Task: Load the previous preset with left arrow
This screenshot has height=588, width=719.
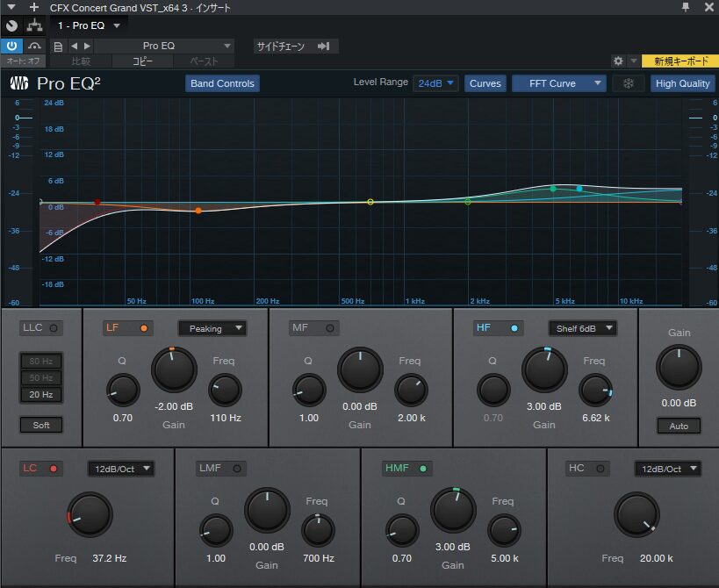Action: pos(74,46)
